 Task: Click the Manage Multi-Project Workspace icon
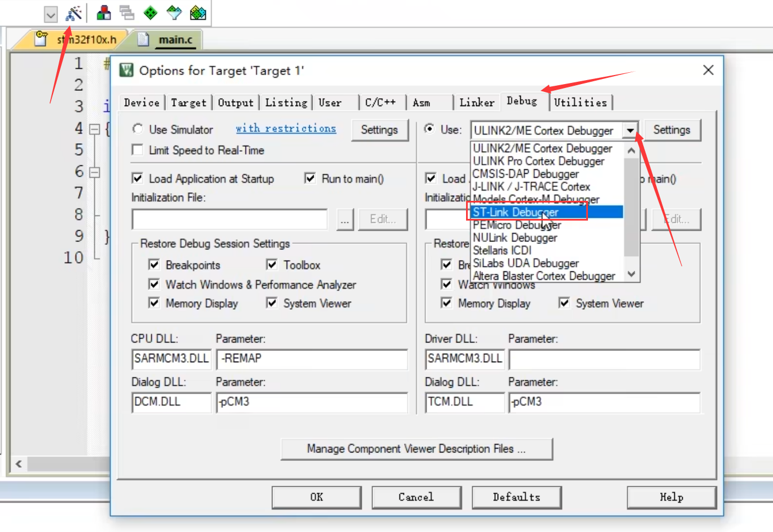click(127, 13)
